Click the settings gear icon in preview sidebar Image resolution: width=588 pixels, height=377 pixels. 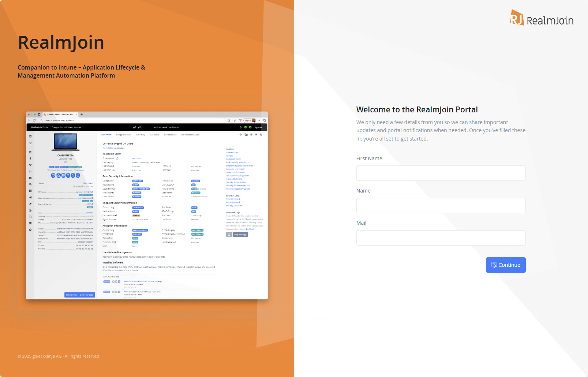30,229
